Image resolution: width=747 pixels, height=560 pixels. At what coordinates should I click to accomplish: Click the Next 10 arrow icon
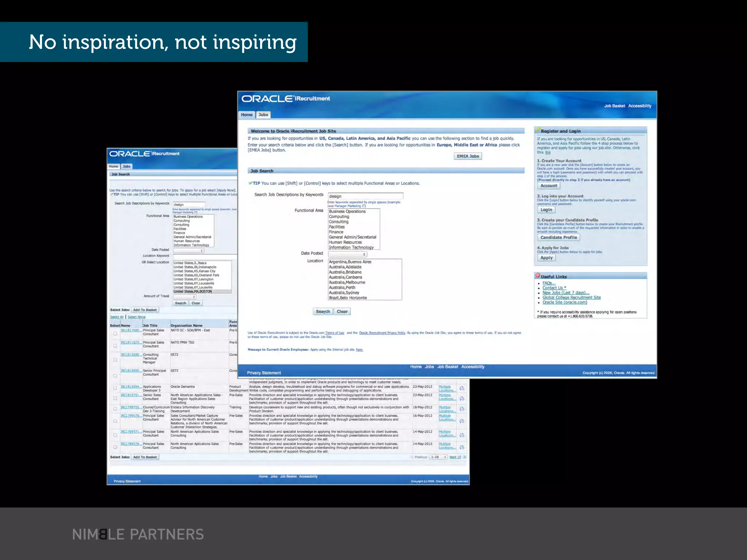(464, 457)
